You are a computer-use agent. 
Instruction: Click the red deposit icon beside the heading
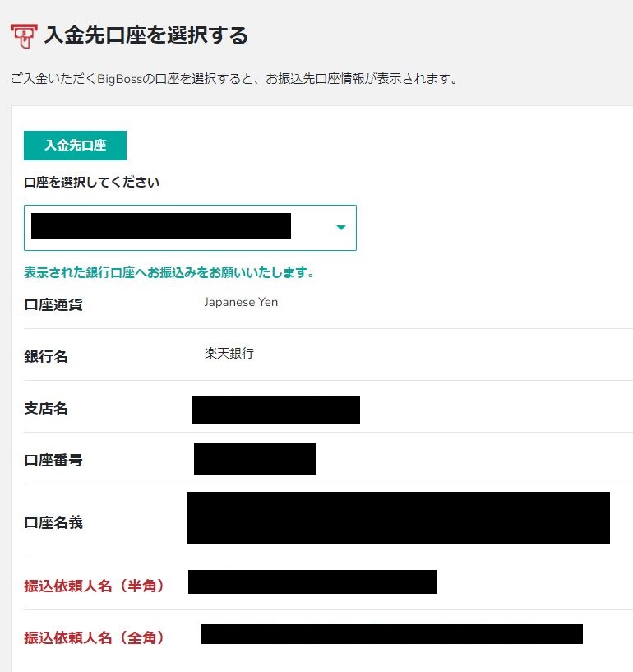[x=24, y=36]
